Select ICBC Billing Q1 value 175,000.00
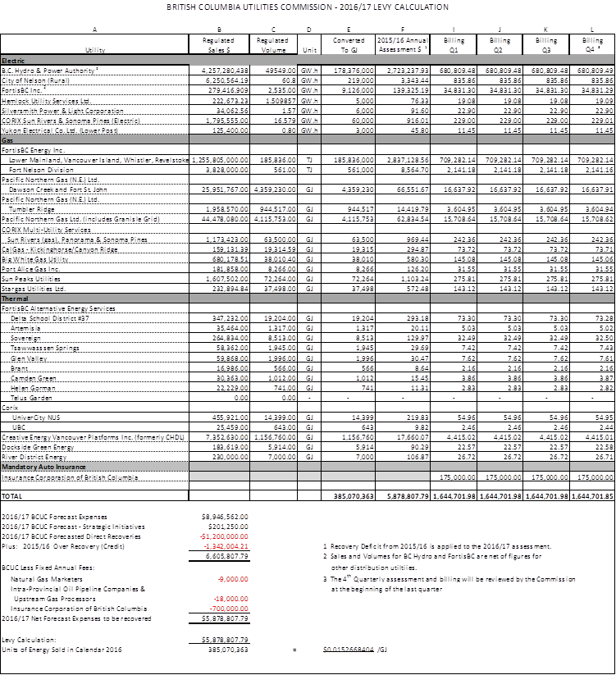 458,477
